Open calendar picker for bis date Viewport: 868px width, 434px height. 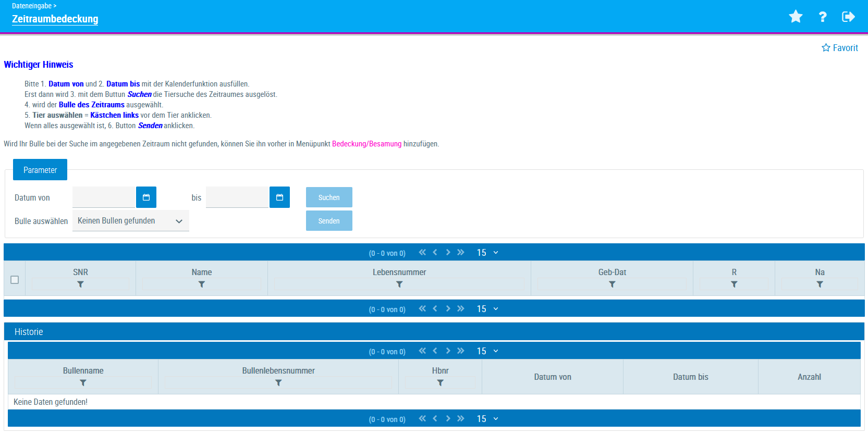(279, 197)
